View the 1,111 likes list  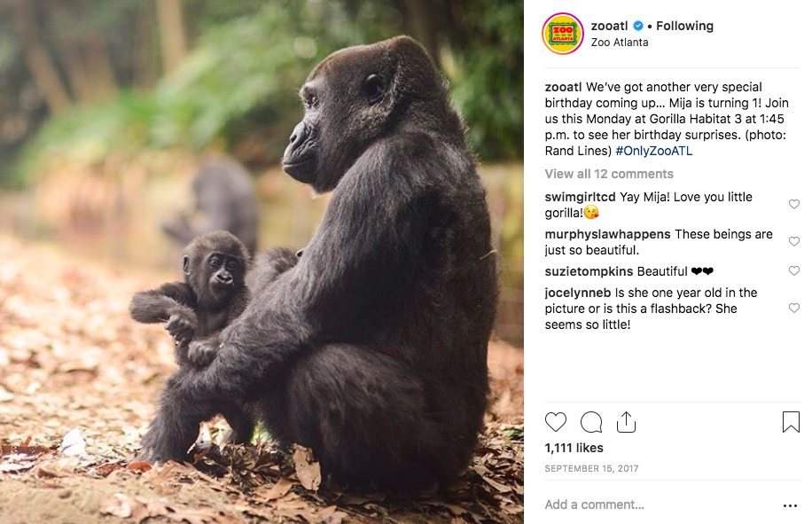pyautogui.click(x=574, y=448)
